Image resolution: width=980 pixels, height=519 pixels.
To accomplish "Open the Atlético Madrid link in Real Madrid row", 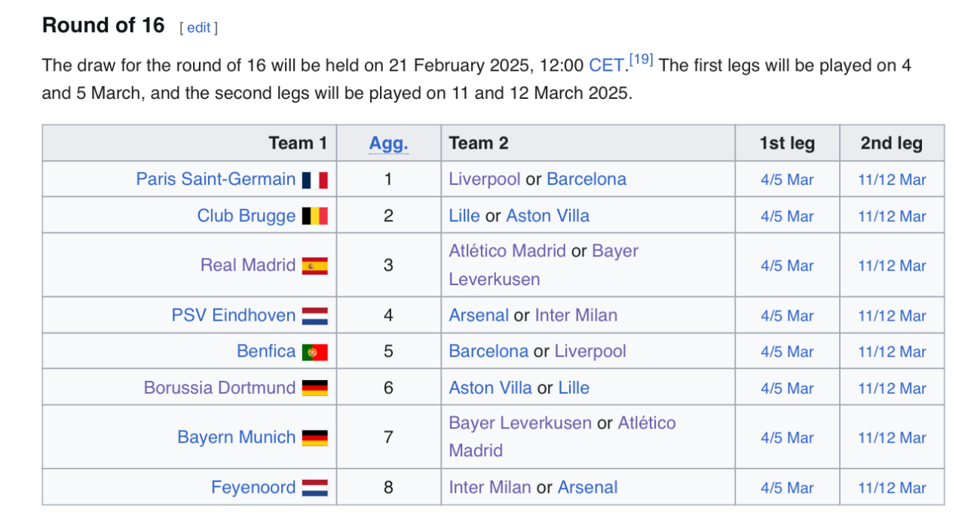I will 507,251.
